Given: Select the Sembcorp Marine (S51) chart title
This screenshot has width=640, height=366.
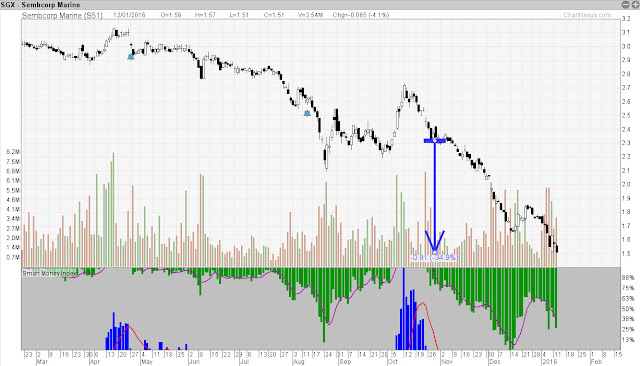Looking at the screenshot, I should click(x=62, y=15).
